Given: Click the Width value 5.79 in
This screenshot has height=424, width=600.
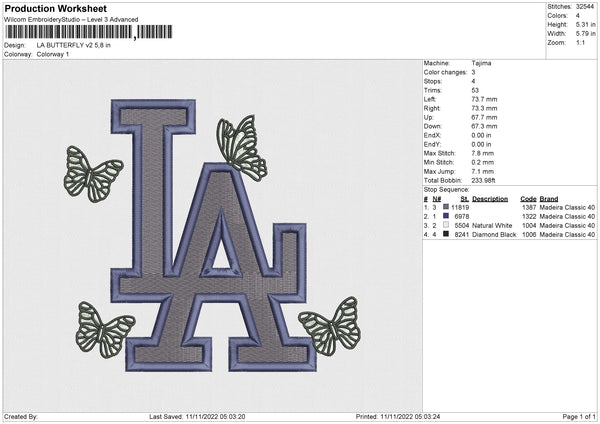Looking at the screenshot, I should point(585,34).
